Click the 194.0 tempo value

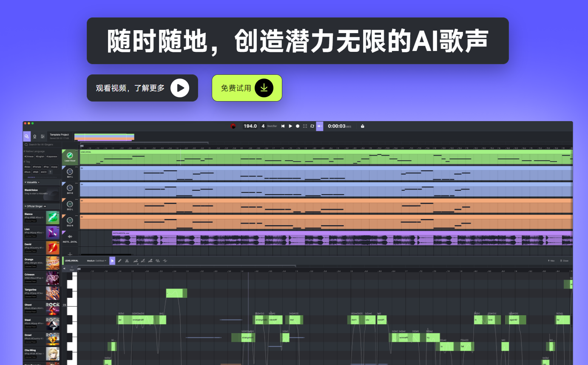click(250, 126)
